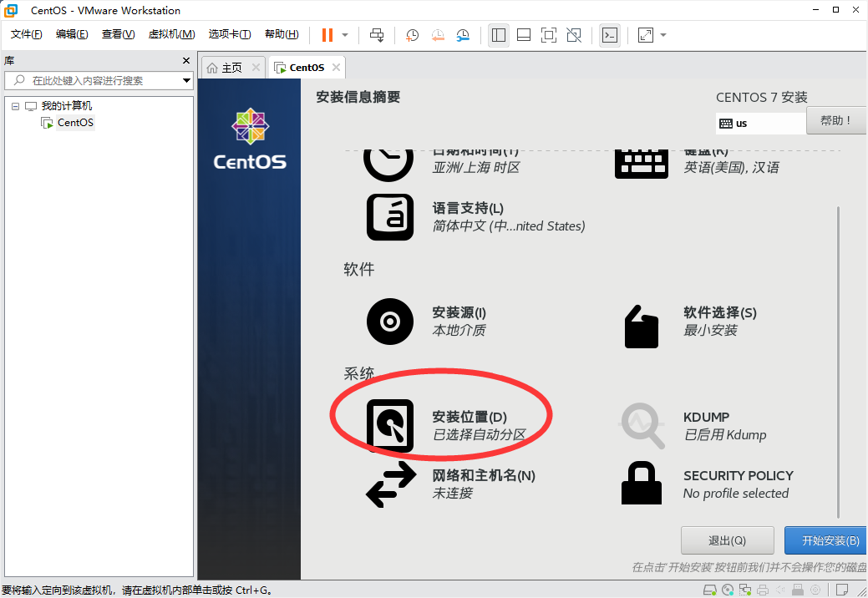This screenshot has width=868, height=598.
Task: Open the keyboard layout settings icon
Action: [x=641, y=165]
